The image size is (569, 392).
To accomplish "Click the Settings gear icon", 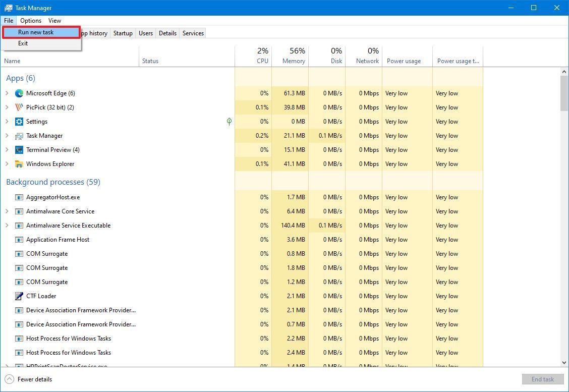I will pyautogui.click(x=19, y=121).
